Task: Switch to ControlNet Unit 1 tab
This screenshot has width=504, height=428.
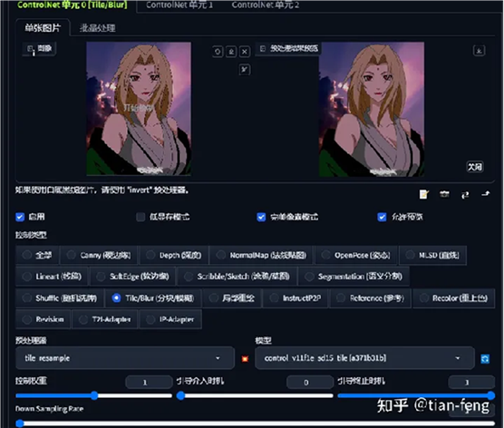Action: point(179,5)
